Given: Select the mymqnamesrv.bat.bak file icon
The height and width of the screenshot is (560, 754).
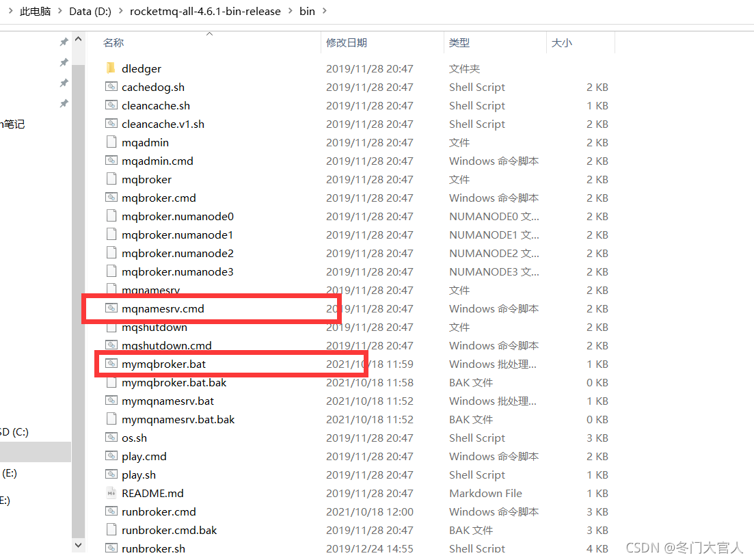Looking at the screenshot, I should [111, 419].
